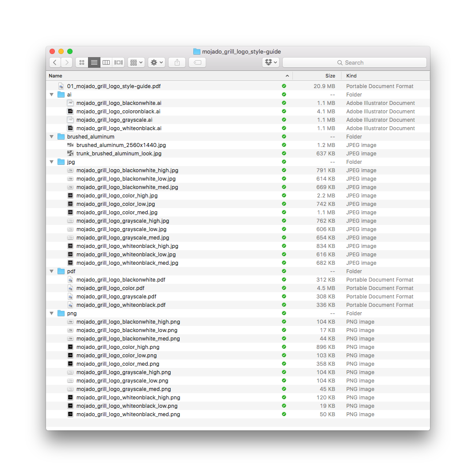Open the Dropbox toolbar menu
Viewport: 476px width, 476px height.
coord(271,62)
